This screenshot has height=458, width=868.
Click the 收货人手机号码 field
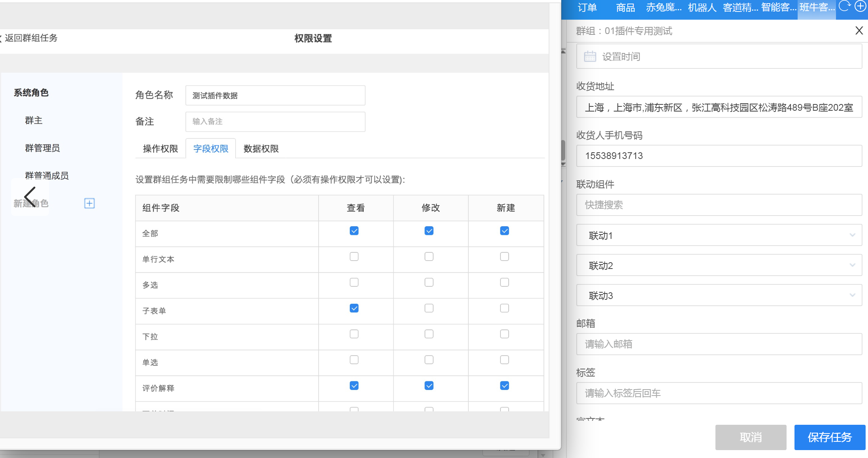coord(719,156)
